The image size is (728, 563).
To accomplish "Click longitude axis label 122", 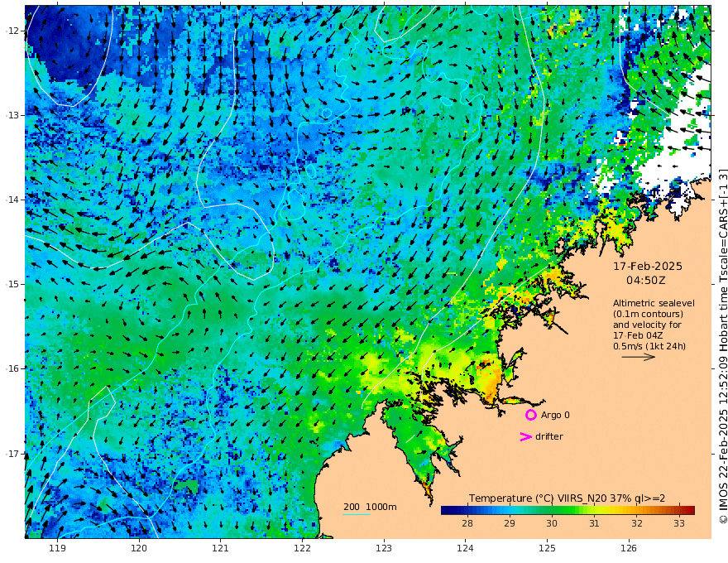I will click(302, 548).
